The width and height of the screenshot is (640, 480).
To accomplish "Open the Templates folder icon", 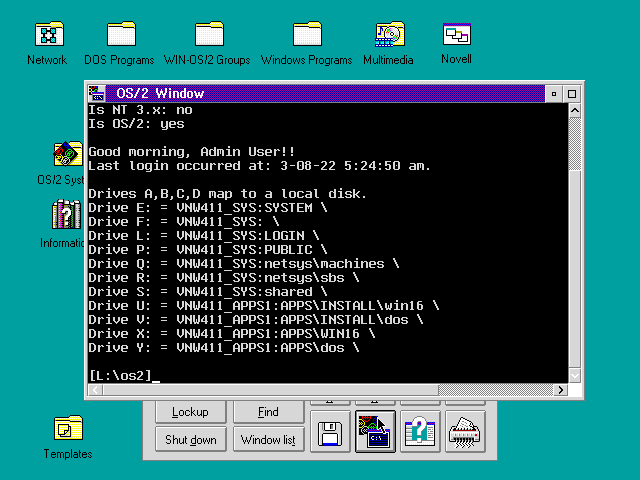I will (68, 428).
